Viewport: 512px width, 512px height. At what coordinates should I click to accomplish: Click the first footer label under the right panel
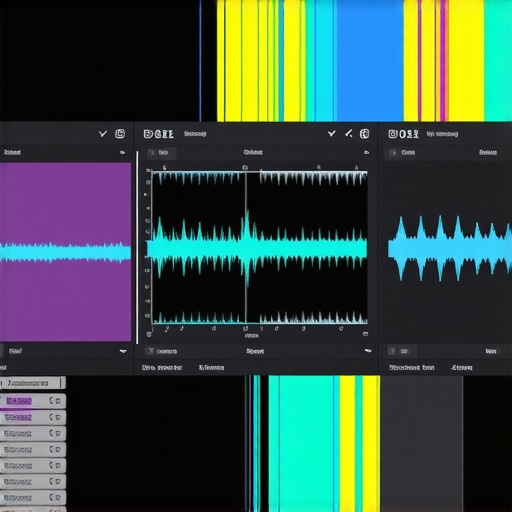click(412, 368)
